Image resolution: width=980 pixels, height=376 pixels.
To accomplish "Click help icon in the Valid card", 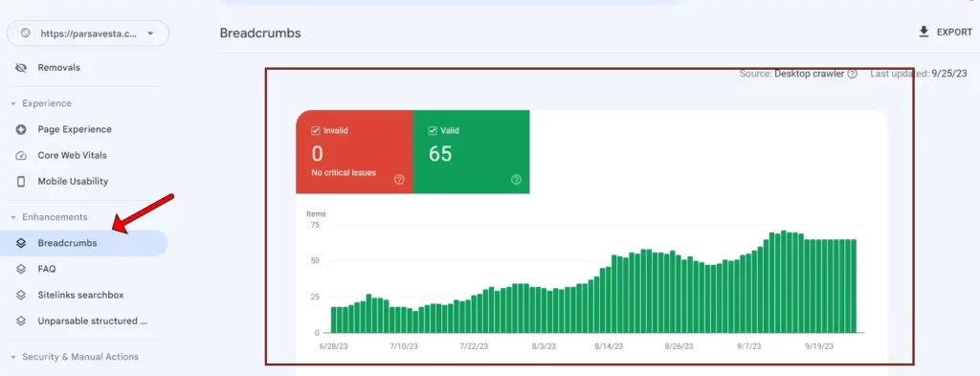I will pyautogui.click(x=516, y=180).
